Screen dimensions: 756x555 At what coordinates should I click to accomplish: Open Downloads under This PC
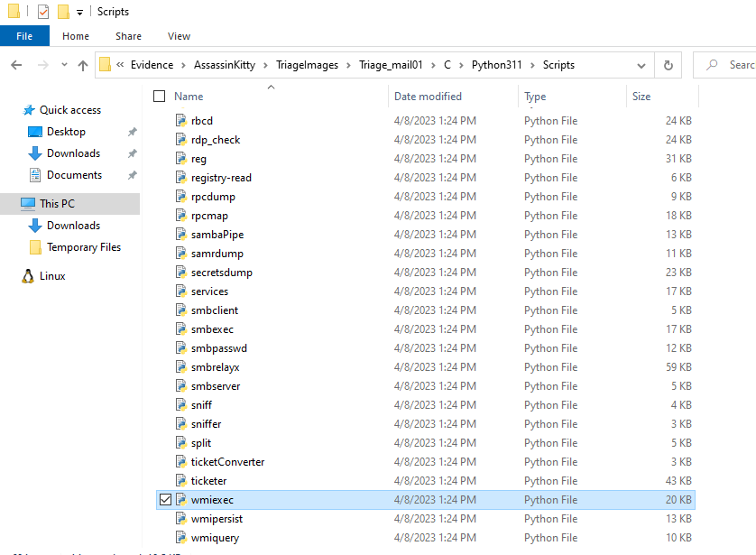(x=73, y=226)
